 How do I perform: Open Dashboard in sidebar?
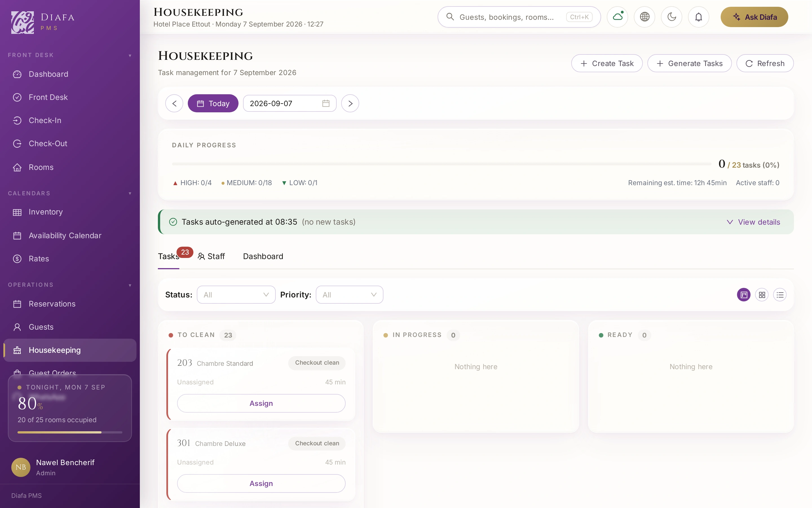[70, 74]
